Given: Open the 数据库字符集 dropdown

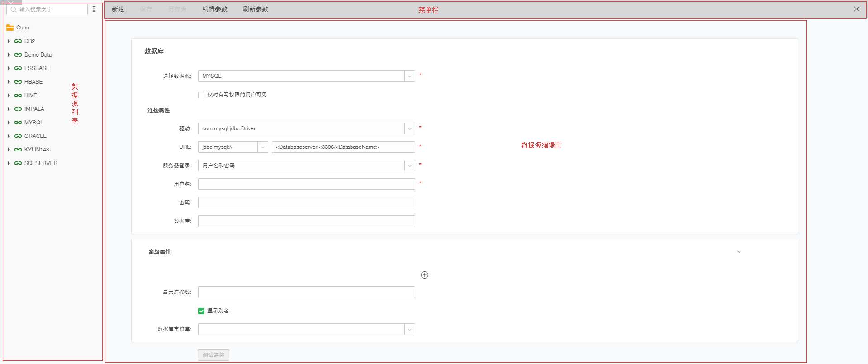Looking at the screenshot, I should 409,329.
